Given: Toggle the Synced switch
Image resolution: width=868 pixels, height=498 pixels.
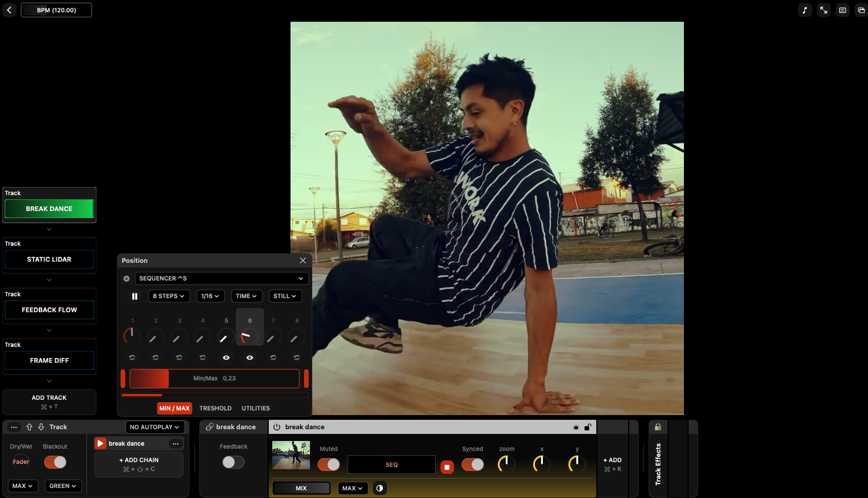Looking at the screenshot, I should pyautogui.click(x=473, y=464).
